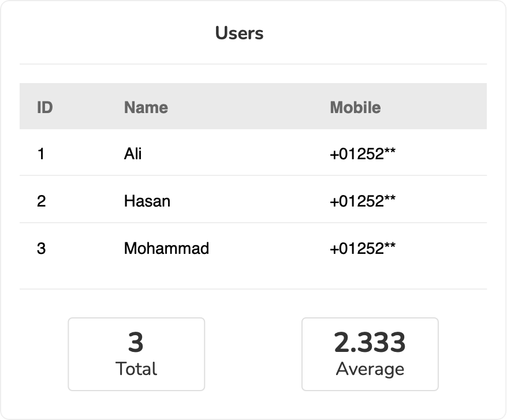Viewport: 507px width, 420px height.
Task: Click ID cell with value 2
Action: point(41,201)
